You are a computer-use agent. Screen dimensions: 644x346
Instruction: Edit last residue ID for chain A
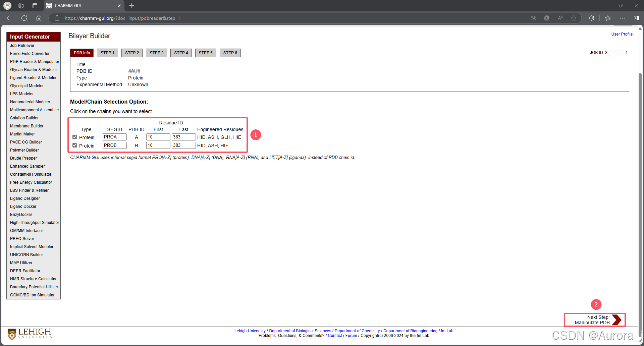pyautogui.click(x=184, y=137)
